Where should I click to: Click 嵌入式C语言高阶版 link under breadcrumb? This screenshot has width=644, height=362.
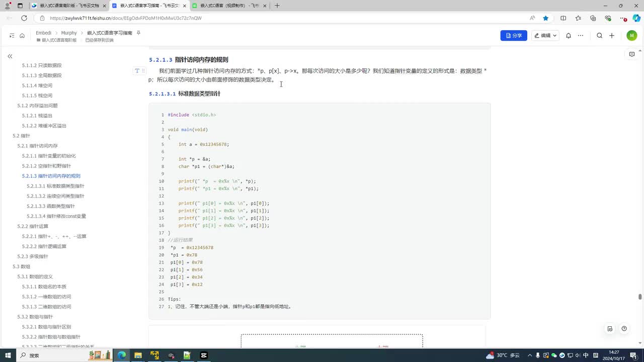tap(56, 40)
